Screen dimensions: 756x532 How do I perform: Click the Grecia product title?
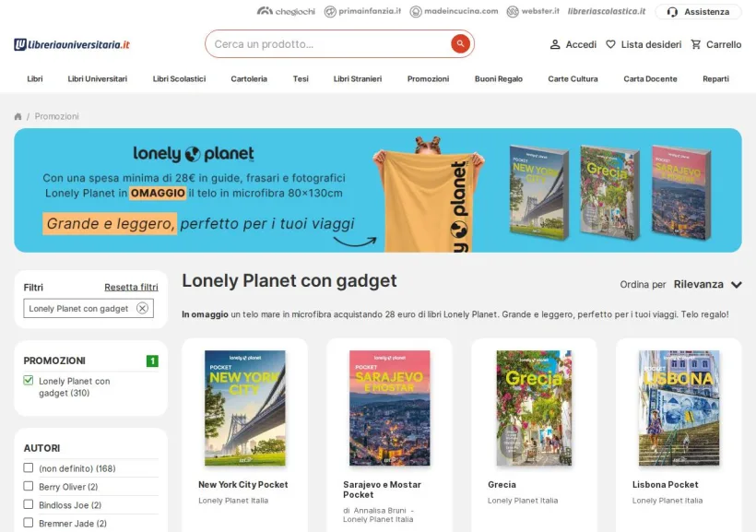[x=502, y=485]
